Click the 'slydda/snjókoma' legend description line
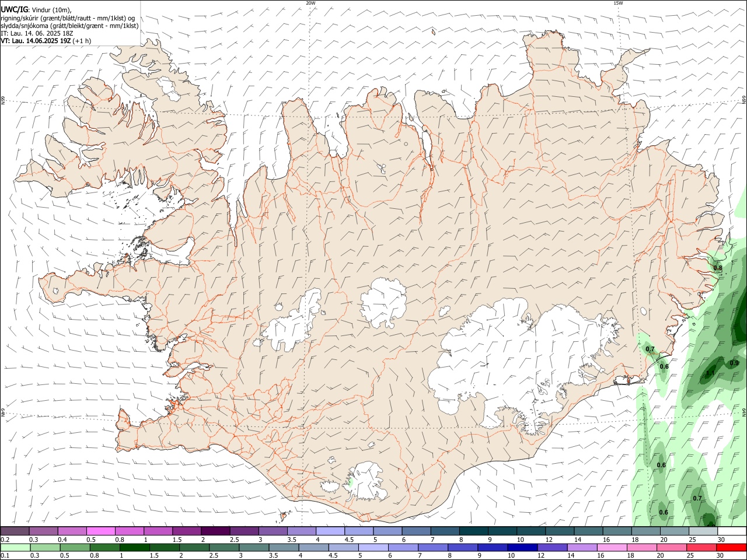This screenshot has width=747, height=560. click(x=69, y=26)
